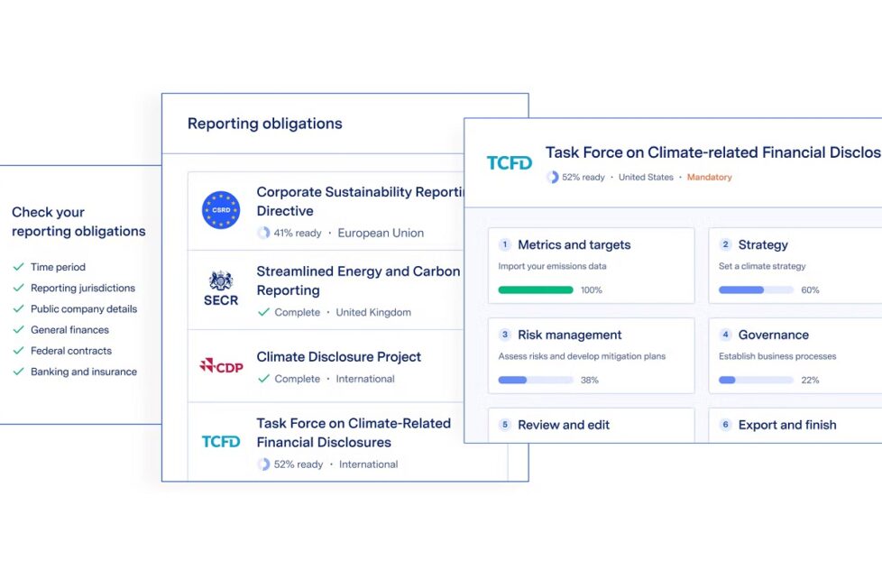Open the Risk management step card

click(x=591, y=354)
